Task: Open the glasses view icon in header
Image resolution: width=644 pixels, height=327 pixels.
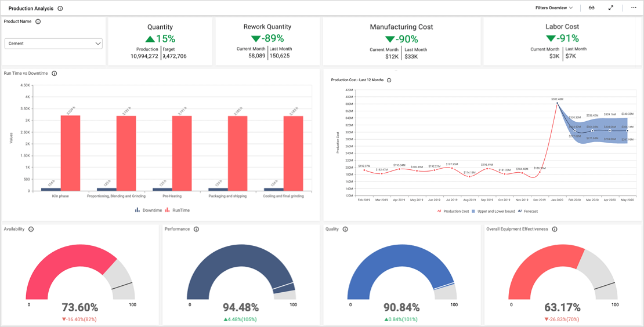Action: [592, 8]
